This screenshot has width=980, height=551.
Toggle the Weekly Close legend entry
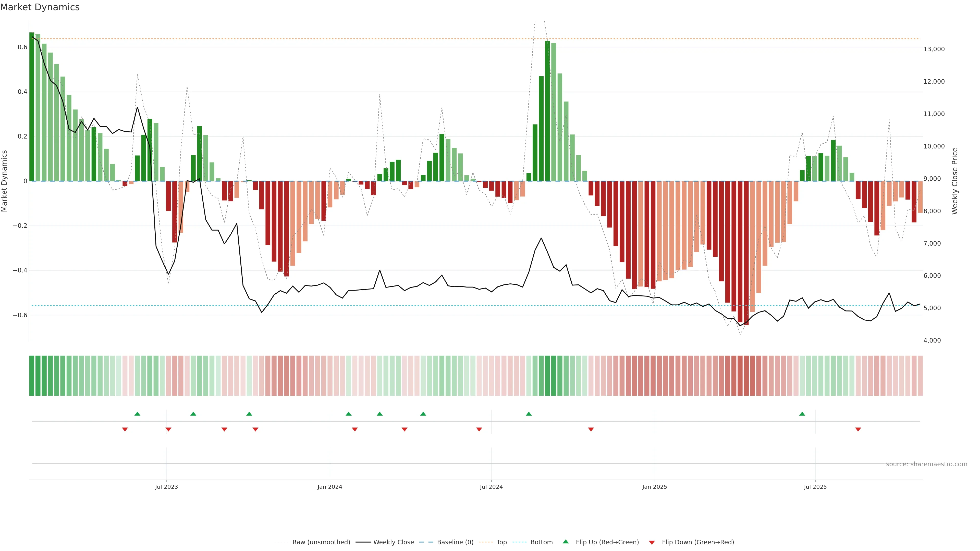393,542
